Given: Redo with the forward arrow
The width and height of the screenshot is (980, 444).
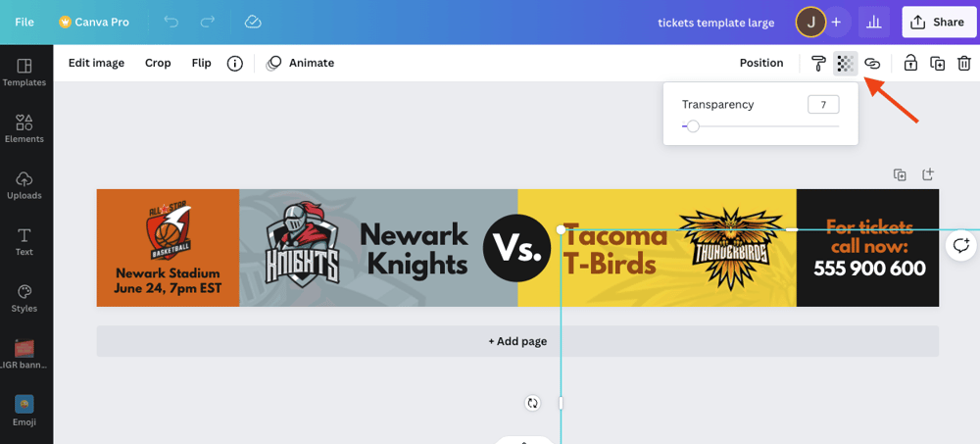Looking at the screenshot, I should click(208, 22).
